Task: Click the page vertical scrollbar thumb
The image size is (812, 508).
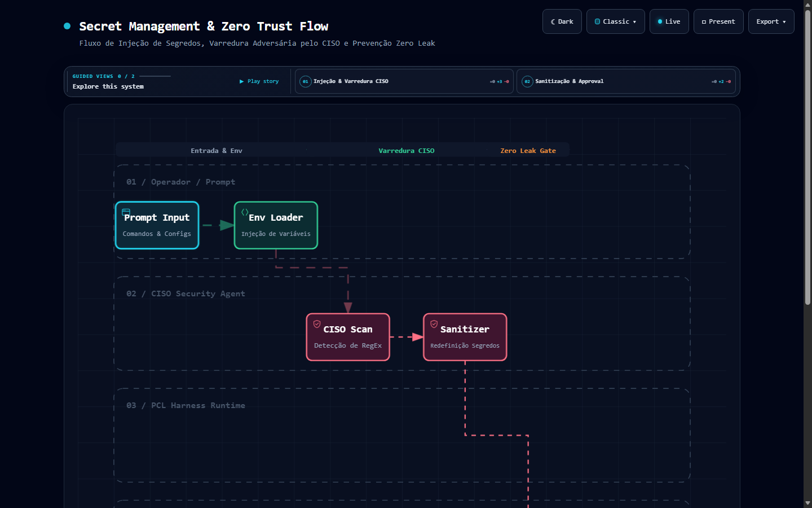Action: pos(807,157)
